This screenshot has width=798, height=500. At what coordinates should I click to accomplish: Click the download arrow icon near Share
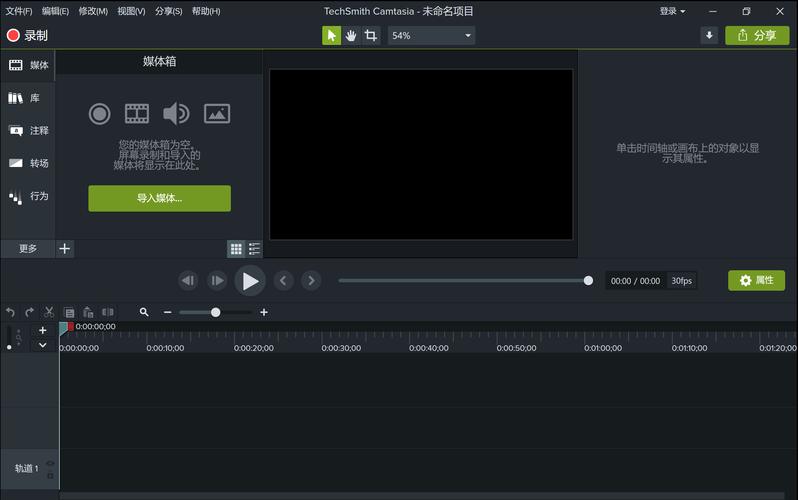pyautogui.click(x=709, y=36)
